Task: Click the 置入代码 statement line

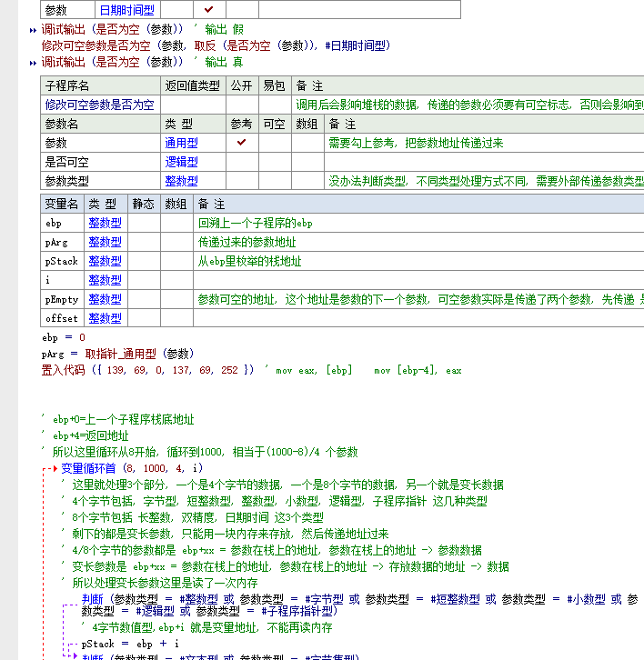Action: (251, 370)
